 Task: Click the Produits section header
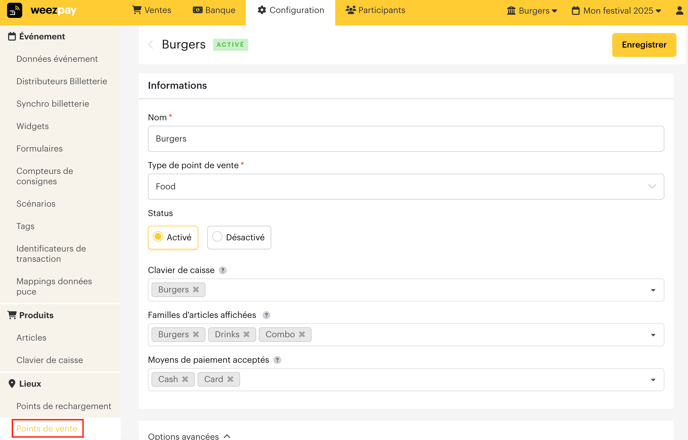click(x=31, y=315)
